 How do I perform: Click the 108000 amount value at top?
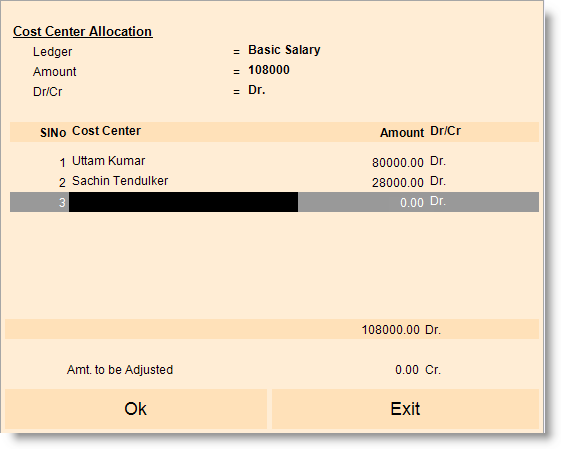(269, 70)
